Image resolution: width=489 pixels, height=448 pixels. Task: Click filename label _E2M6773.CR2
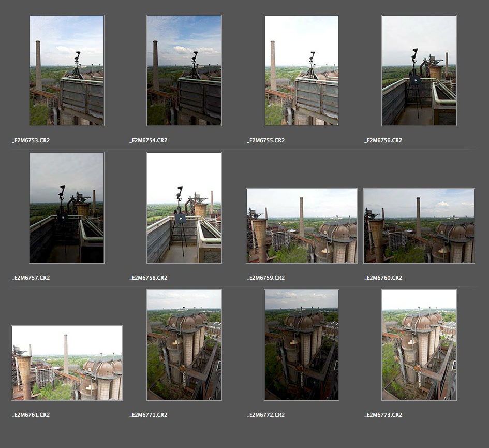click(x=383, y=415)
